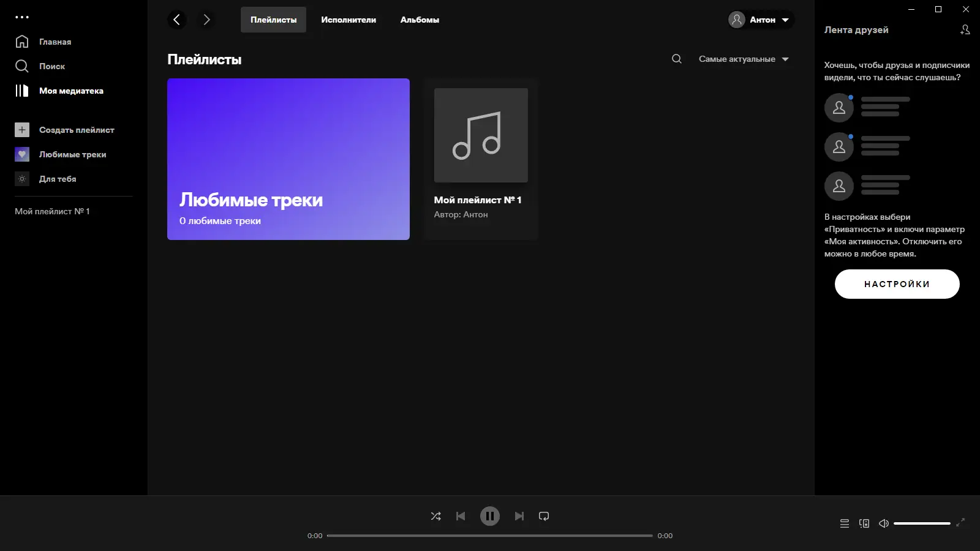Open search in Моя медиатека
Image resolution: width=980 pixels, height=551 pixels.
[x=676, y=59]
